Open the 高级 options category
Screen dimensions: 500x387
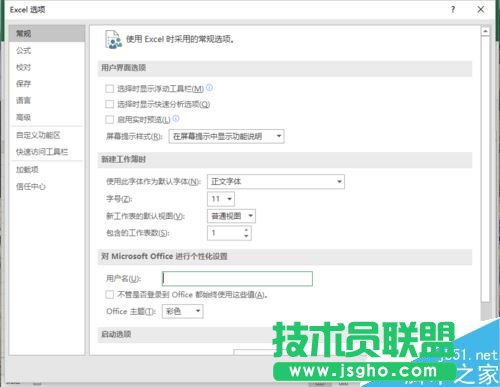[47, 117]
